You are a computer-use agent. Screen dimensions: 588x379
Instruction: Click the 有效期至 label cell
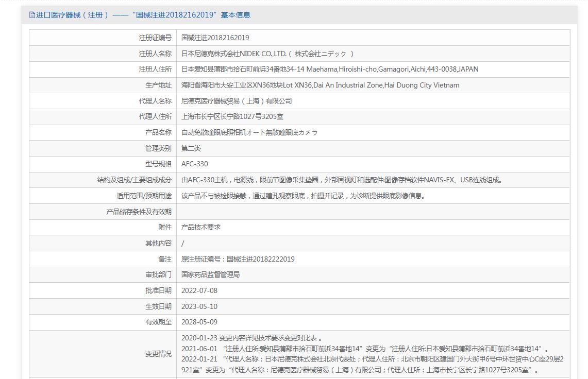pos(103,322)
